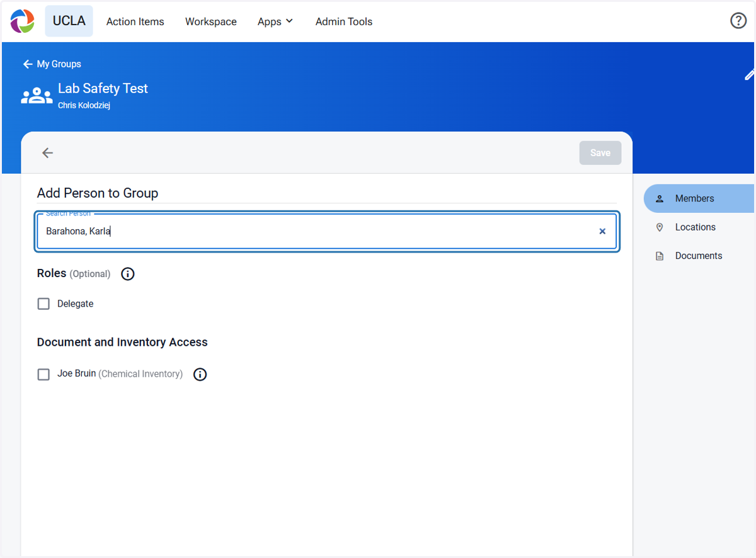This screenshot has height=558, width=756.
Task: Check the Joe Bruin Chemical Inventory box
Action: tap(43, 375)
